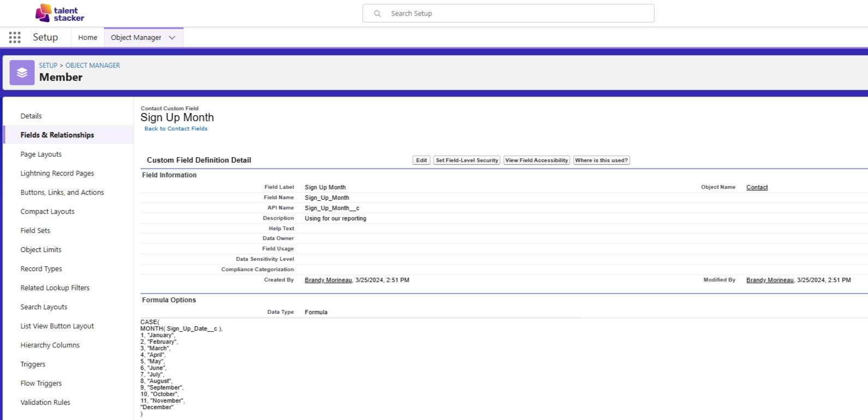Open the Contact object name link
This screenshot has width=868, height=420.
coord(757,187)
